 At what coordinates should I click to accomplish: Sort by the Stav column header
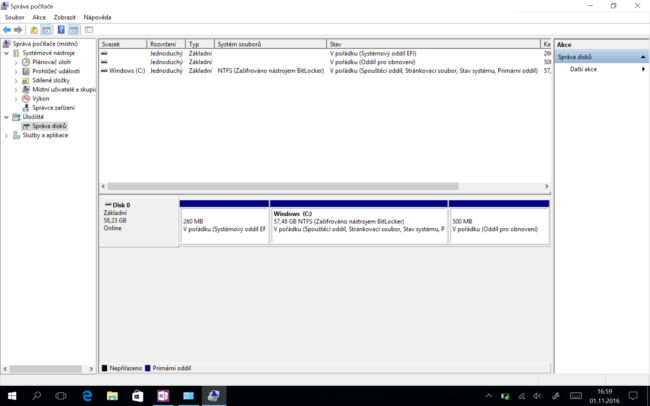(x=433, y=44)
